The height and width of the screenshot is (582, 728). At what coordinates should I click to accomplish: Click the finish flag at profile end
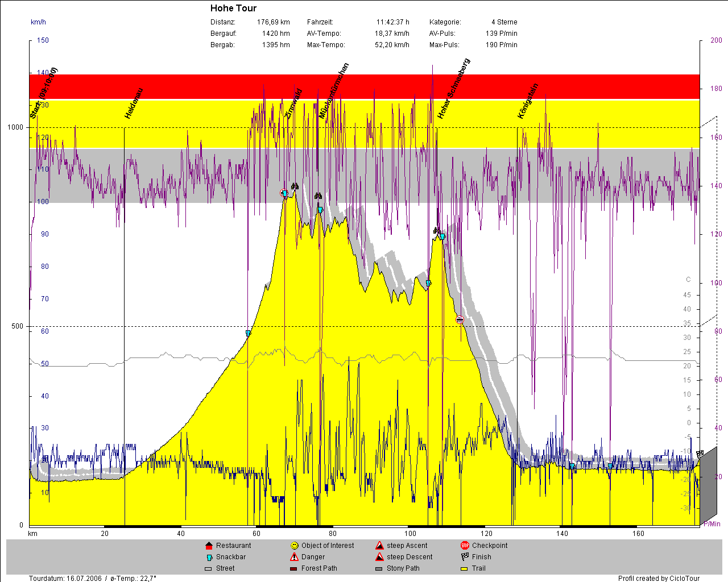click(x=700, y=454)
